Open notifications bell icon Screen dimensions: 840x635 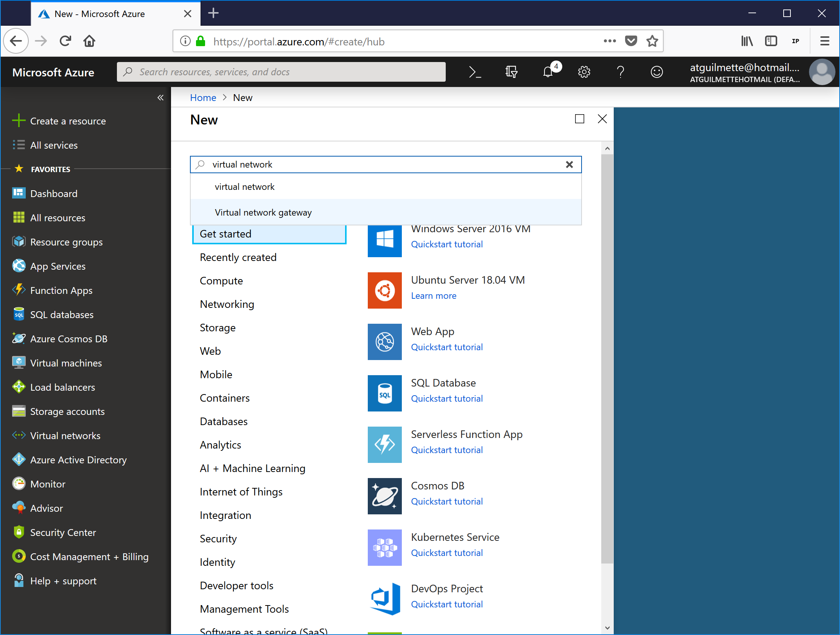pos(548,72)
